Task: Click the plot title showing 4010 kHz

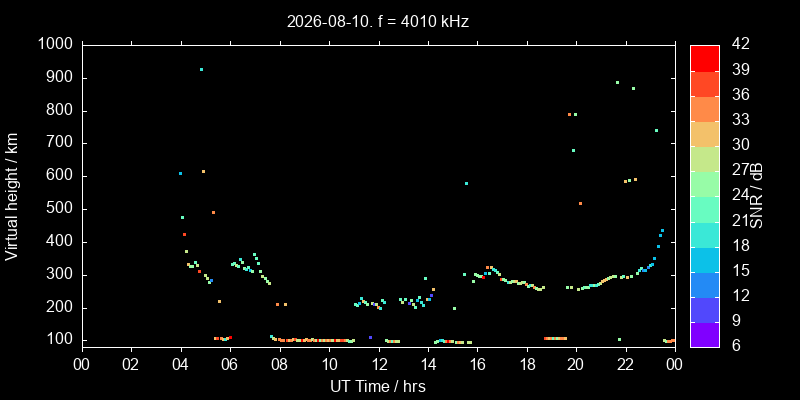Action: click(x=378, y=21)
